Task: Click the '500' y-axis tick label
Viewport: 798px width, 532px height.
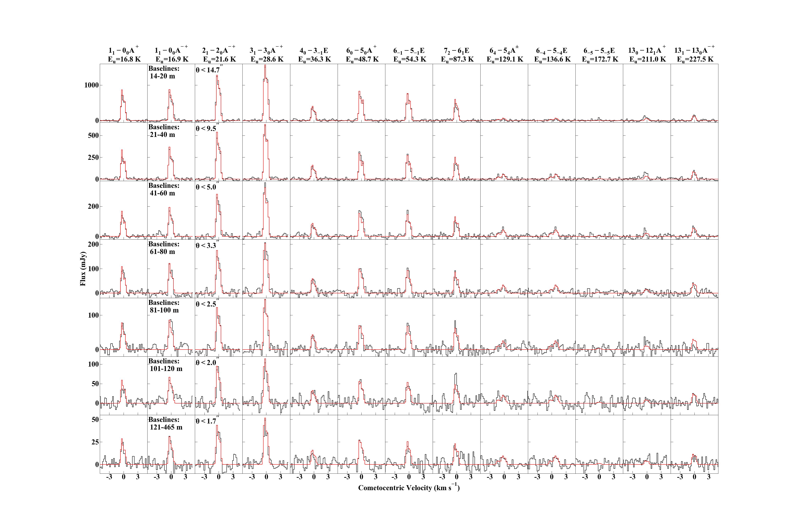Action: pos(93,135)
